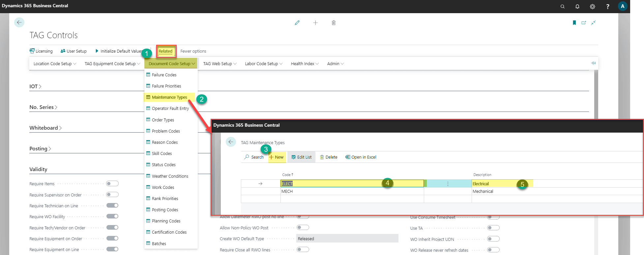Toggle Require Items switch
The width and height of the screenshot is (644, 255).
tap(112, 184)
